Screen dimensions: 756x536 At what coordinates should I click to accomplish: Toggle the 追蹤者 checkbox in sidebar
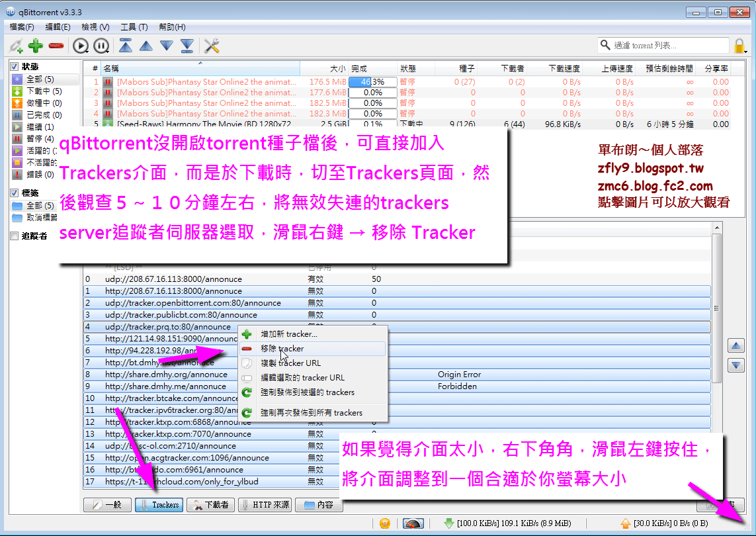(x=15, y=236)
